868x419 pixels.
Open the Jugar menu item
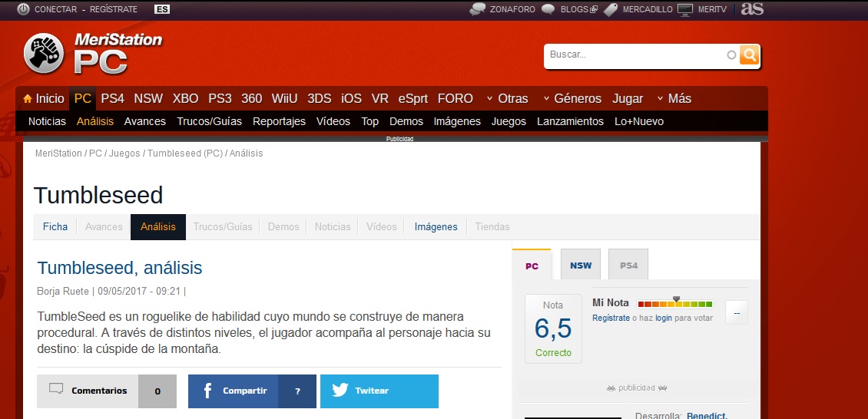point(628,99)
